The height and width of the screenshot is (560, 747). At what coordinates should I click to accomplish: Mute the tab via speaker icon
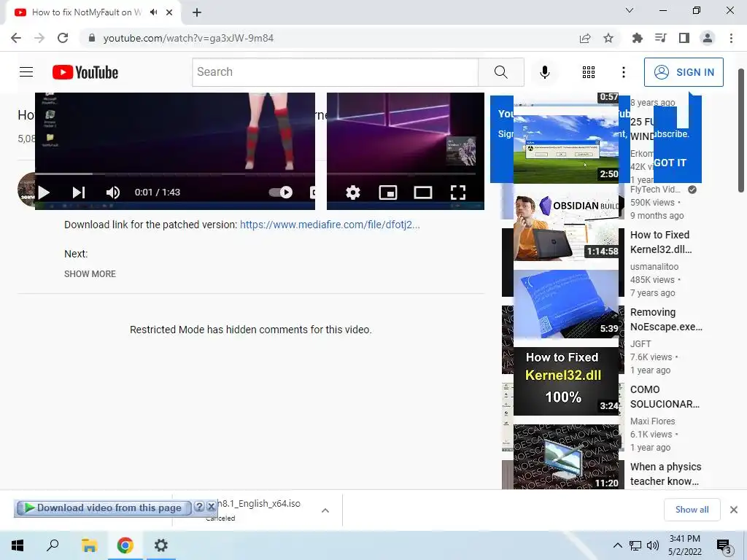(x=153, y=12)
